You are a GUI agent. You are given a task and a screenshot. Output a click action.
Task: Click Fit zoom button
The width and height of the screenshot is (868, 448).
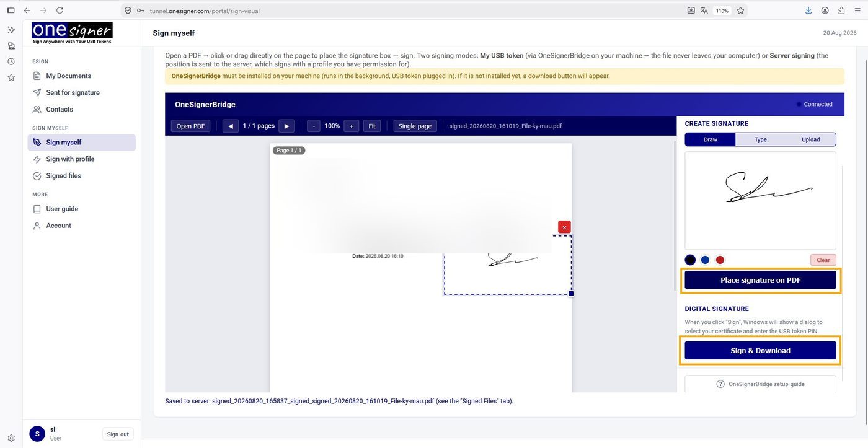[372, 126]
